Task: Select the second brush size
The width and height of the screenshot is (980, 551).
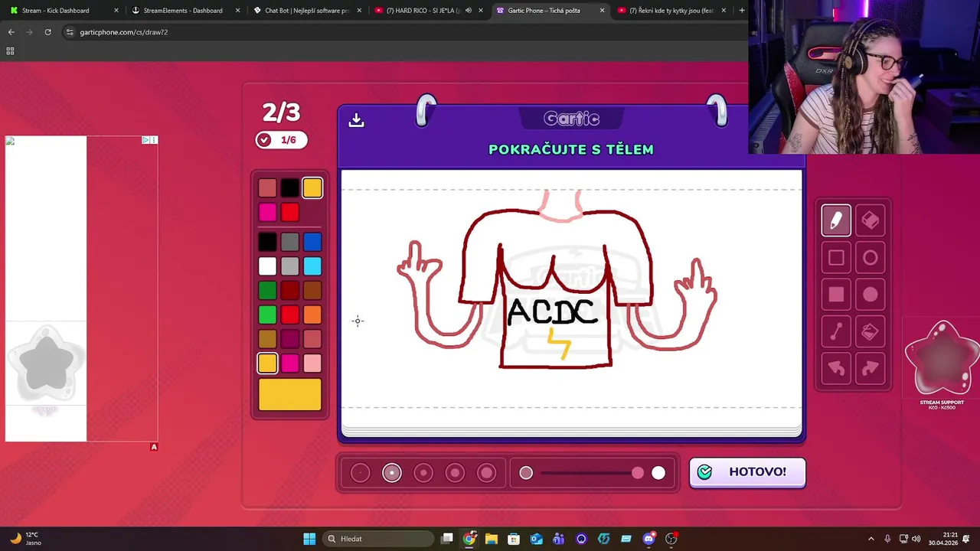Action: 392,473
